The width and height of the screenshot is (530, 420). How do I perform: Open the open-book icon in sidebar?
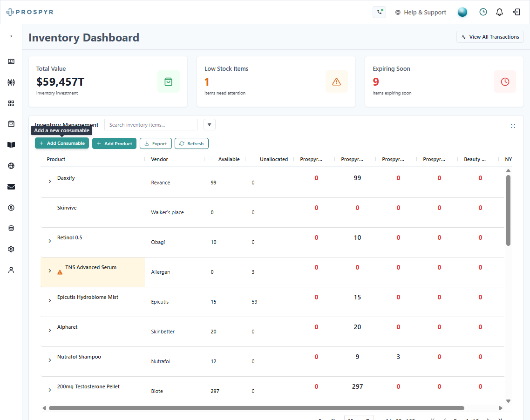pos(11,145)
